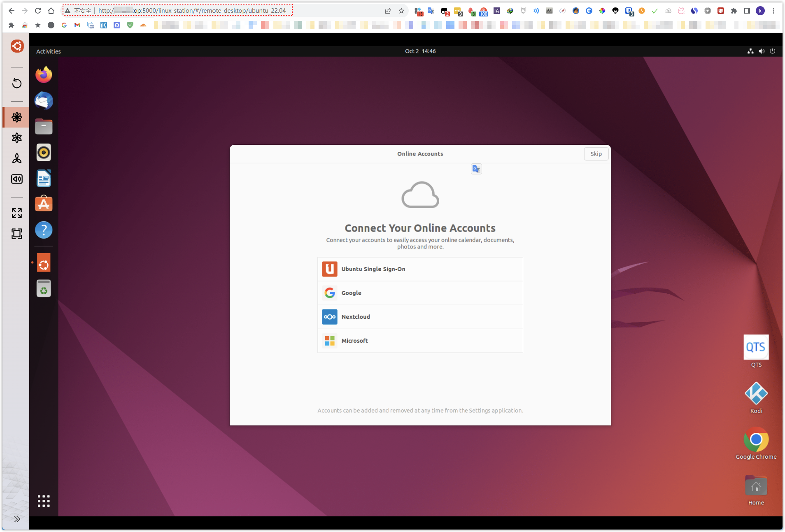Click the extension icon with badge 13
This screenshot has width=785, height=532.
pyautogui.click(x=418, y=11)
